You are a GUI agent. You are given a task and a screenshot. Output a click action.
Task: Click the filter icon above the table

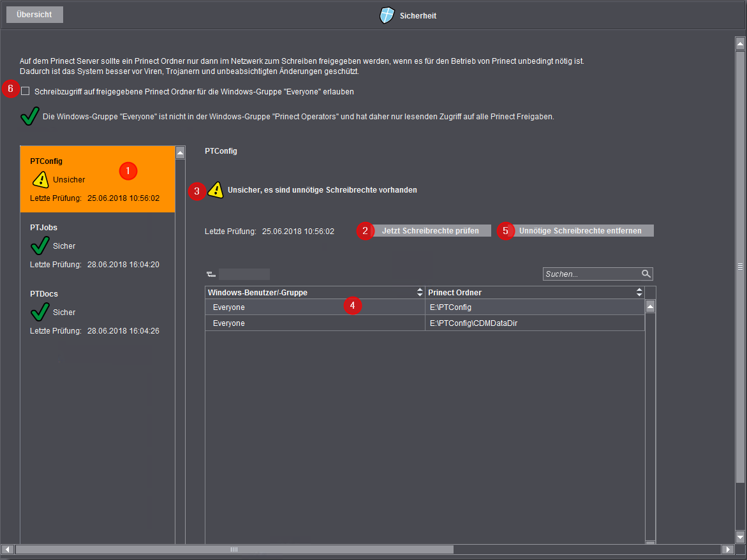coord(211,273)
